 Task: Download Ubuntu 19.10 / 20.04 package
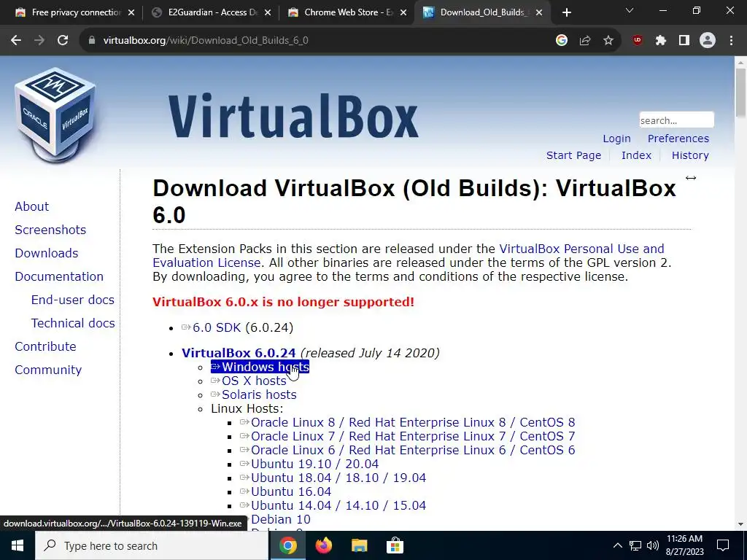309,464
